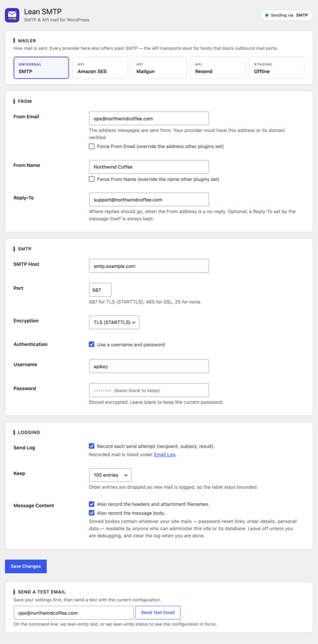318x644 pixels.
Task: Disable 'Also record the message body' checkbox
Action: 92,513
